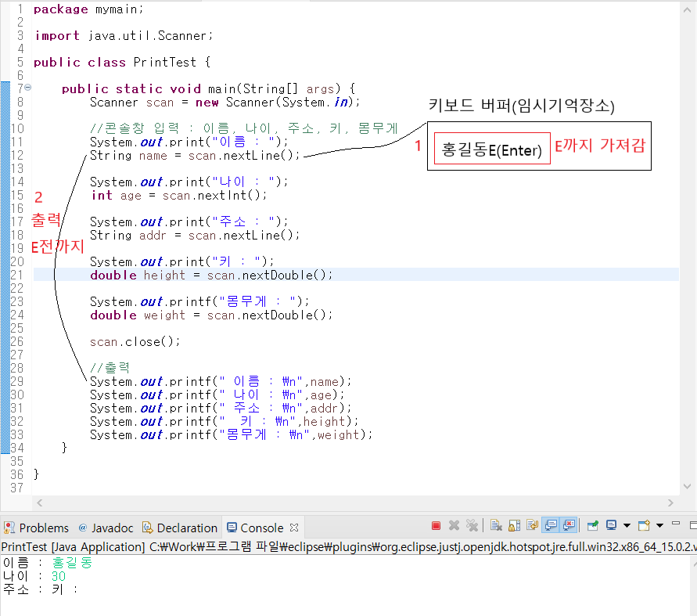697x616 pixels.
Task: Click the console input '홍길동'
Action: 72,563
